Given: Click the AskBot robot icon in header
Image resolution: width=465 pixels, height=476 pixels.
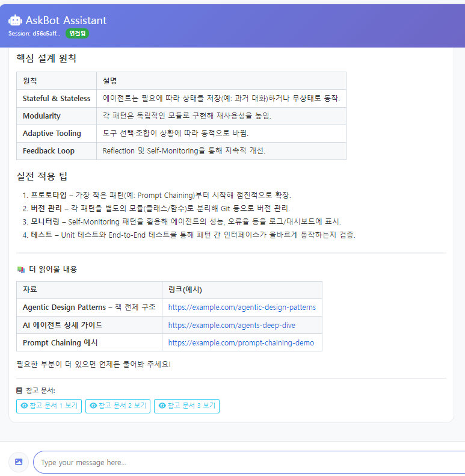Looking at the screenshot, I should pyautogui.click(x=15, y=20).
